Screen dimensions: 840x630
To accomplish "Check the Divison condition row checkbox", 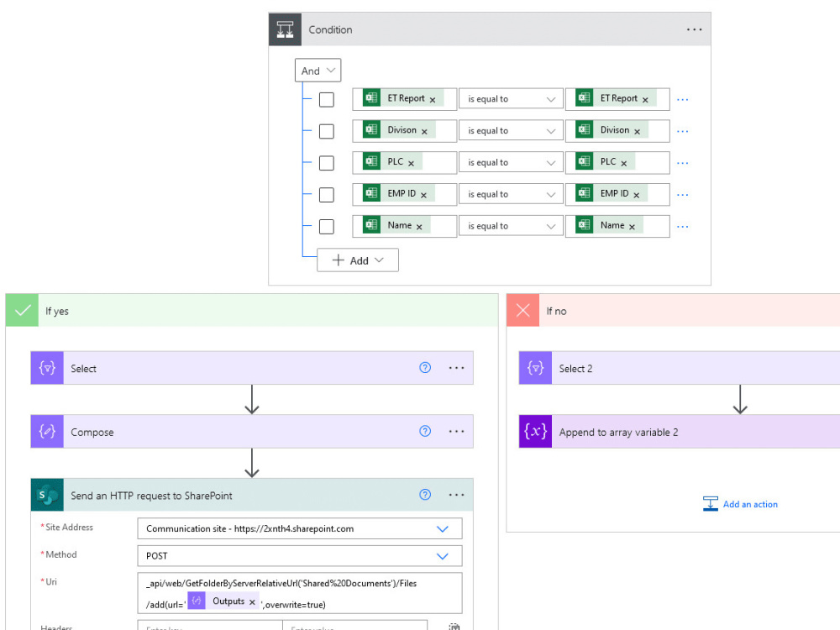I will coord(326,131).
